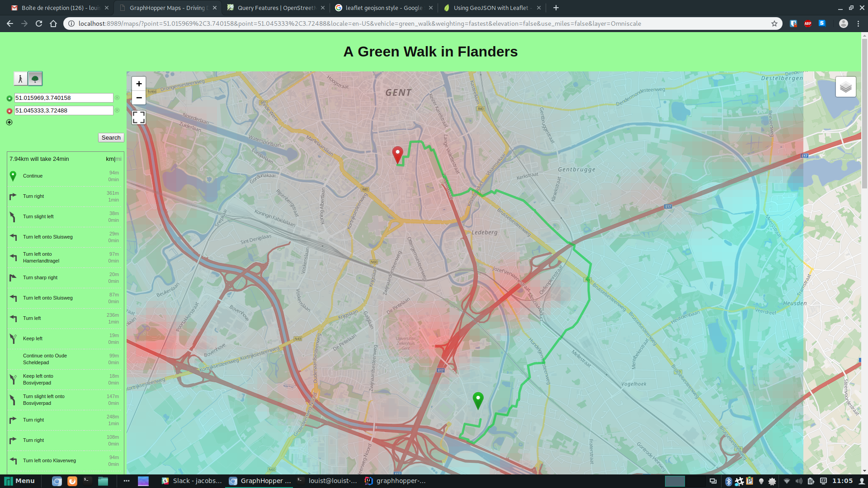Viewport: 868px width, 488px height.
Task: Switch to Query Features OpenStreetMap tab
Action: [276, 8]
